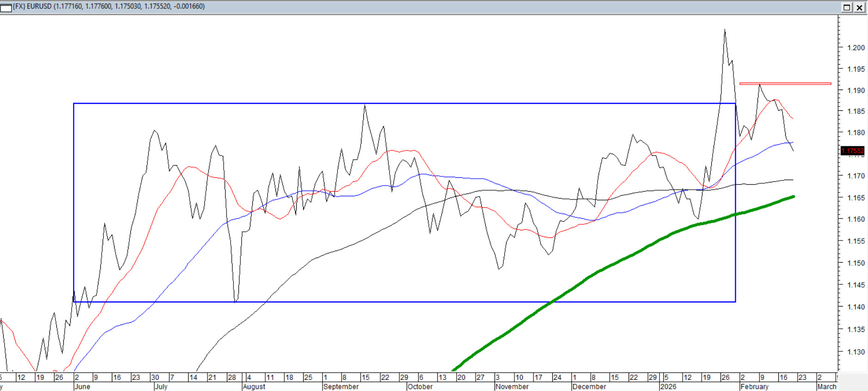The image size is (868, 391).
Task: Click the October label on time axis
Action: pyautogui.click(x=420, y=387)
